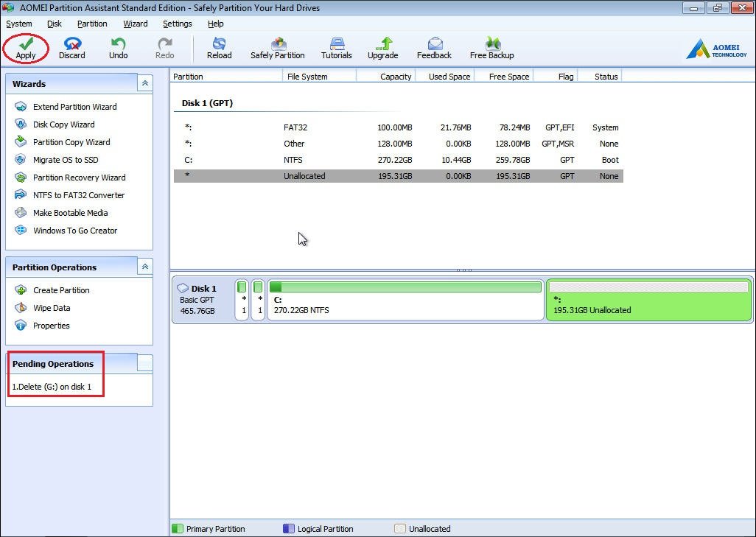Discard pending operations via toolbar

[72, 43]
